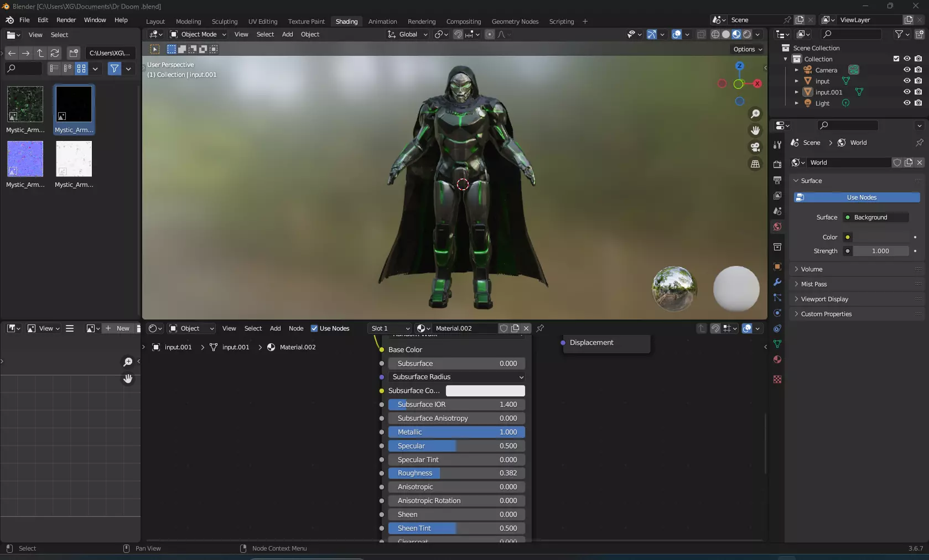Click outliner search field
Viewport: 929px width, 560px height.
[851, 34]
